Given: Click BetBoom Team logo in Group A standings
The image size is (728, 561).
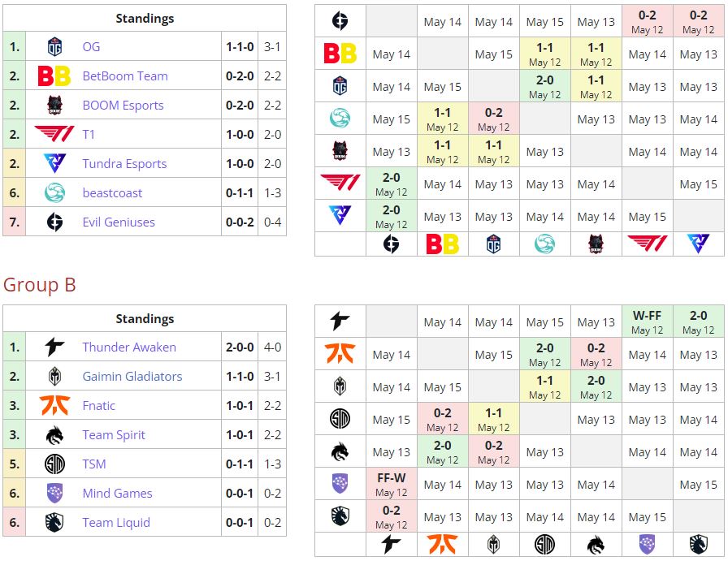Looking at the screenshot, I should coord(54,76).
